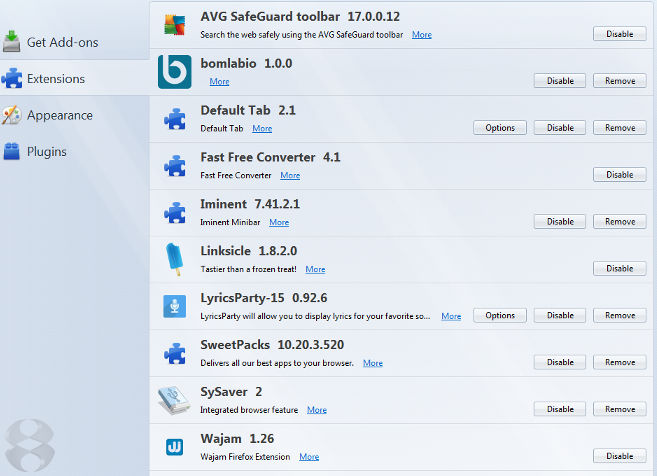This screenshot has height=476, width=657.
Task: Open the Get Add-ons section
Action: [x=75, y=42]
